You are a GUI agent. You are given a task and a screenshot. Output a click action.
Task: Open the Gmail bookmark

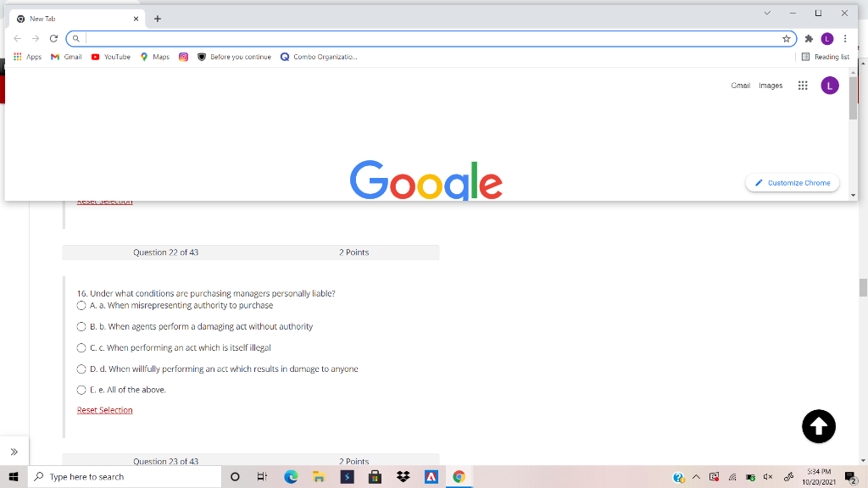[65, 57]
